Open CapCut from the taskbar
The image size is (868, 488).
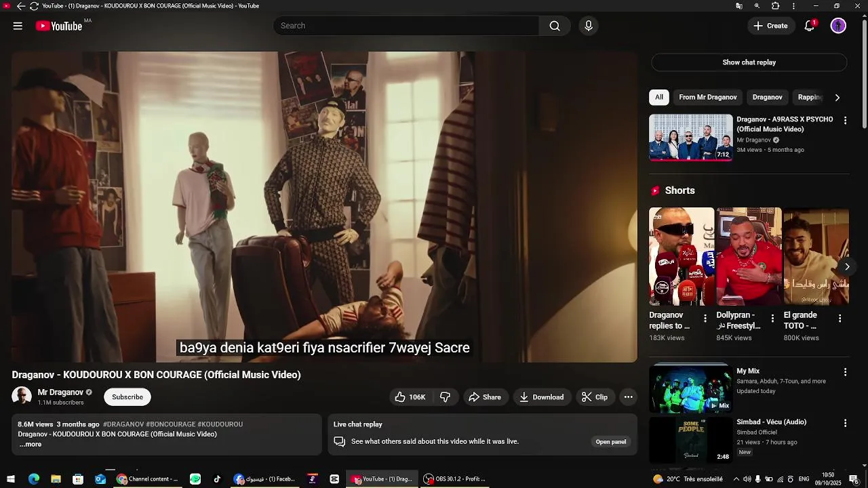(x=334, y=479)
